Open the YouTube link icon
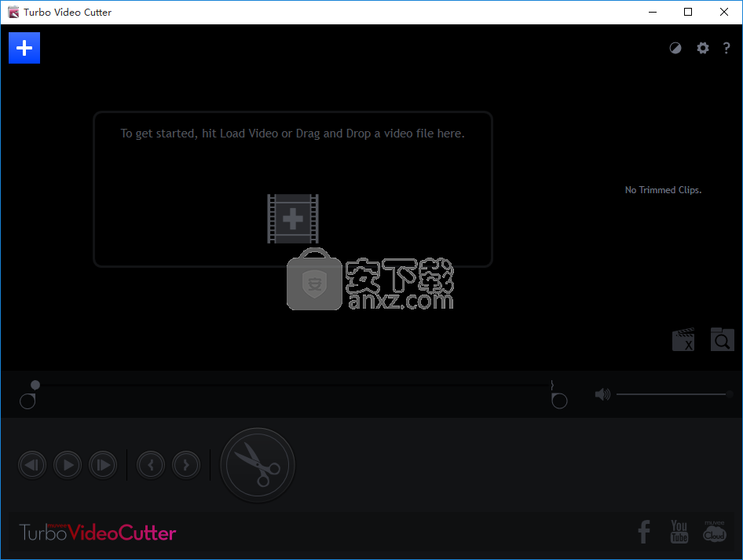743x560 pixels. [679, 532]
